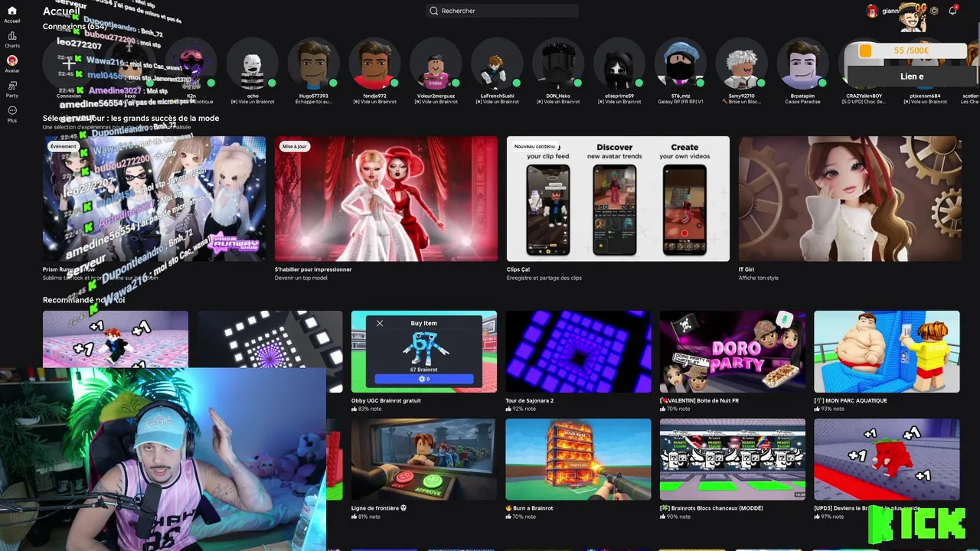Open Hugo577393's avatar in connections
The image size is (980, 551).
pos(313,64)
